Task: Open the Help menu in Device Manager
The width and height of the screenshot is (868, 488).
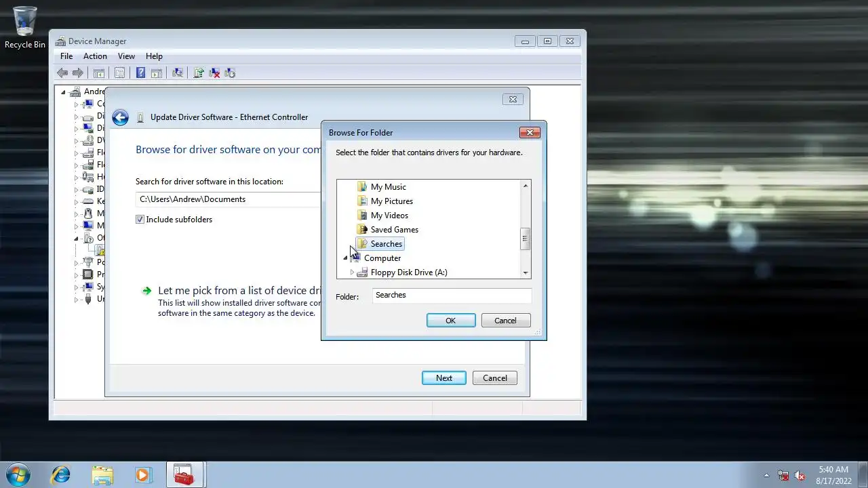Action: coord(154,56)
